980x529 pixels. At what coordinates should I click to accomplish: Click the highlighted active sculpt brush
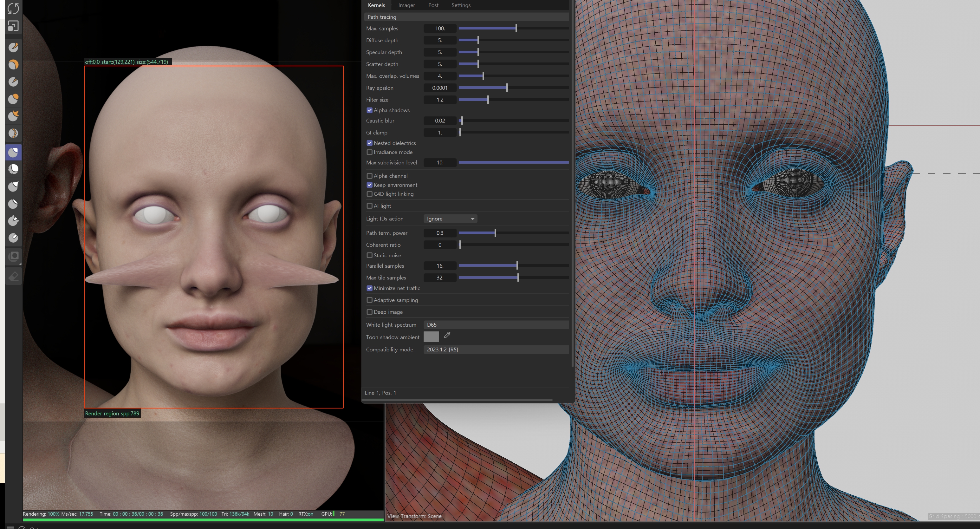point(13,152)
